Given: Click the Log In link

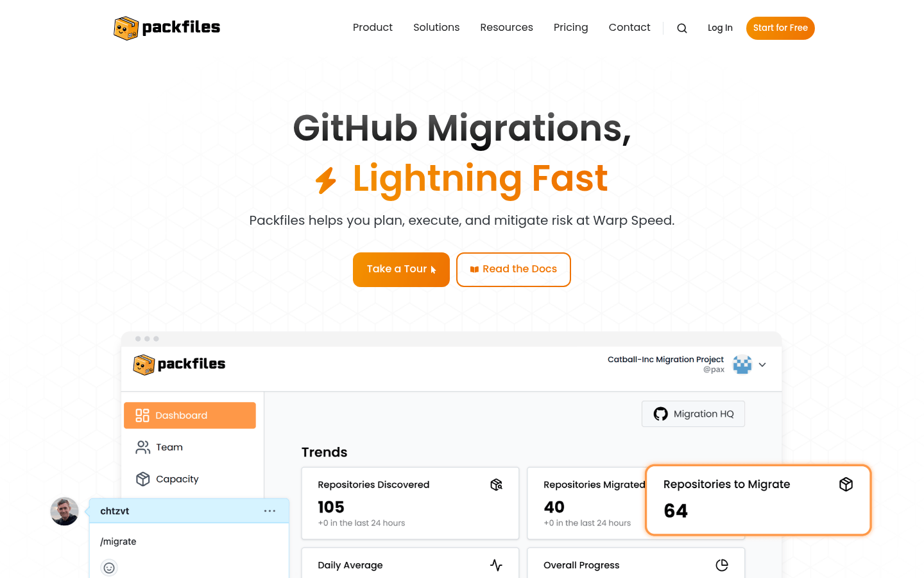Looking at the screenshot, I should click(720, 28).
